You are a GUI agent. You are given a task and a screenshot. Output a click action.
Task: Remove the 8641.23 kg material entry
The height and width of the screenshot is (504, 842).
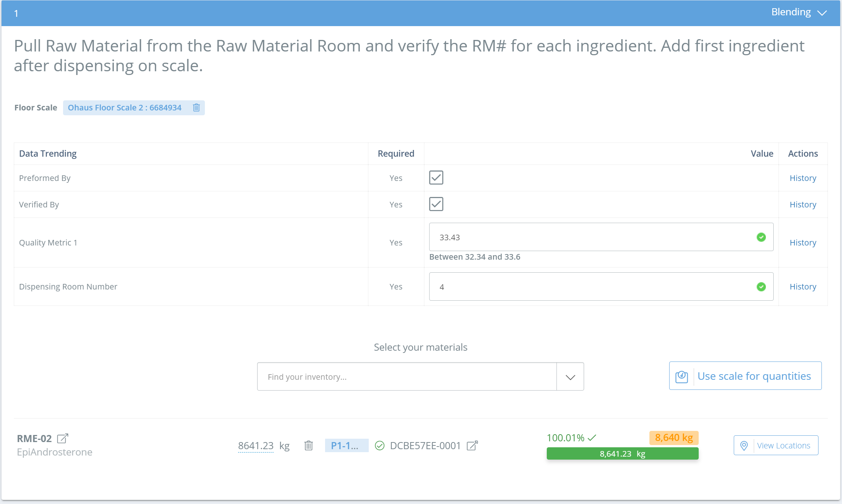[308, 445]
